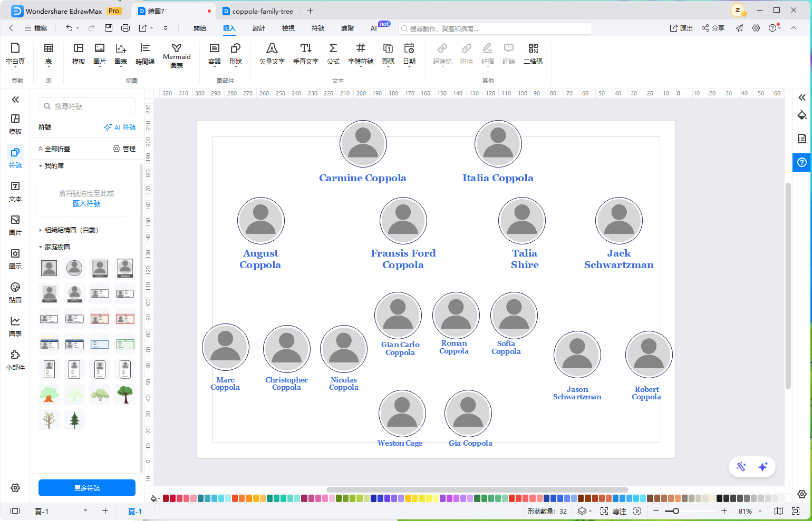Open the 檔案 file menu

coord(36,28)
